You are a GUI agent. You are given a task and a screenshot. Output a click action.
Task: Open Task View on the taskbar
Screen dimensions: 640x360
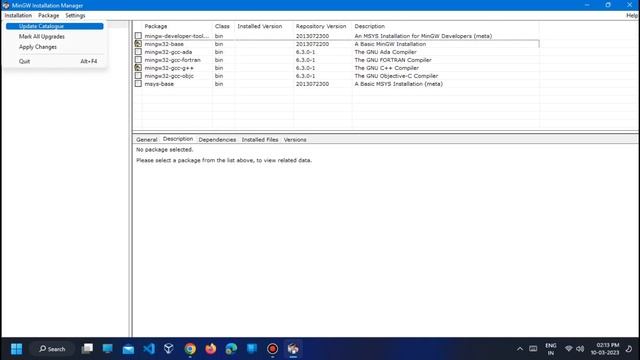[x=87, y=349]
